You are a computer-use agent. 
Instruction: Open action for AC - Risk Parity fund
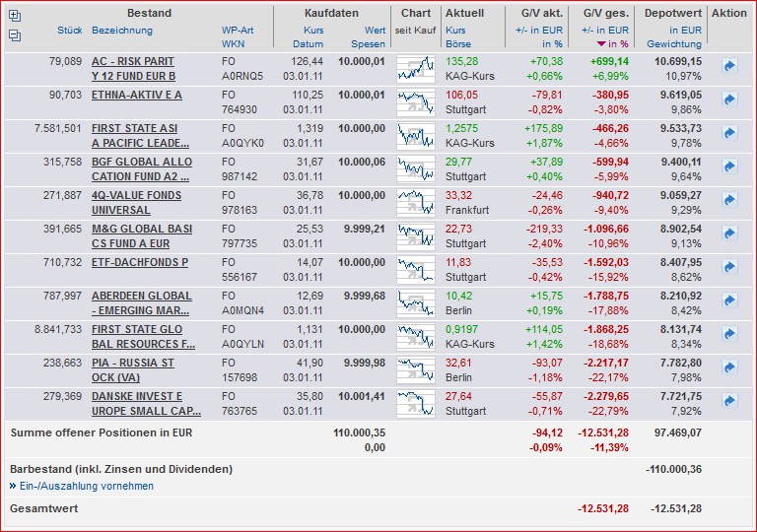tap(729, 66)
